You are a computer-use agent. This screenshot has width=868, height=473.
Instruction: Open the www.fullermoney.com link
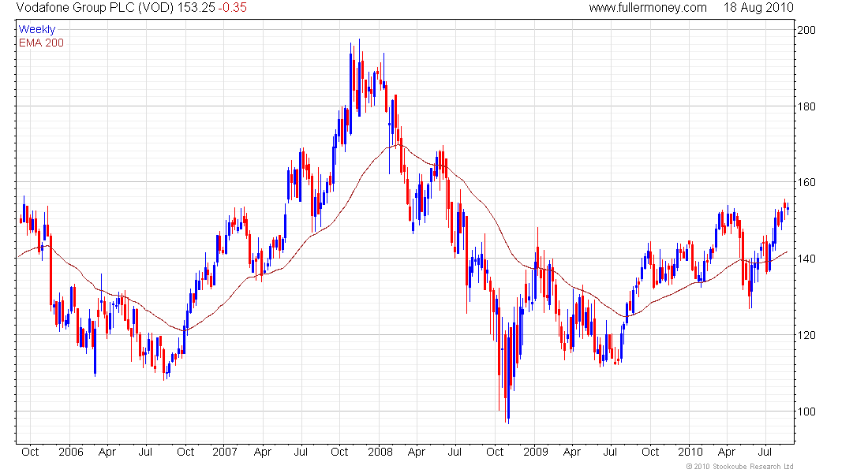[x=648, y=8]
